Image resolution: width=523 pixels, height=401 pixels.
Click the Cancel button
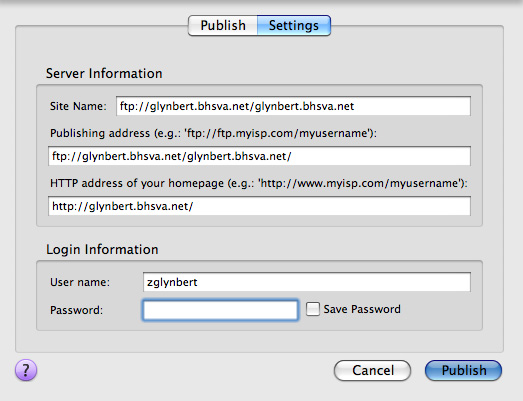pos(373,370)
